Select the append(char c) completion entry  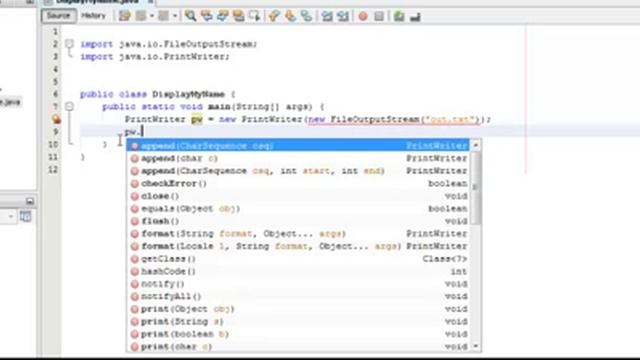pos(298,158)
